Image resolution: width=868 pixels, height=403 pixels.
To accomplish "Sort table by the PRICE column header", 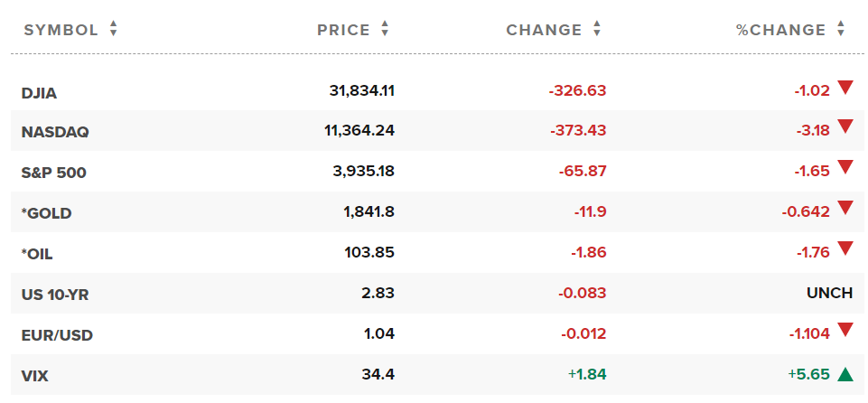I will 343,30.
